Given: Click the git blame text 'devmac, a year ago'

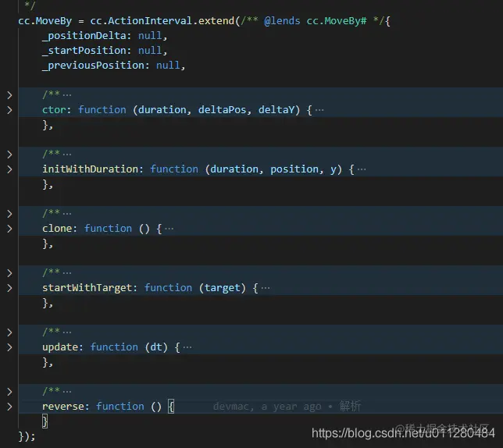Looking at the screenshot, I should coord(267,407).
